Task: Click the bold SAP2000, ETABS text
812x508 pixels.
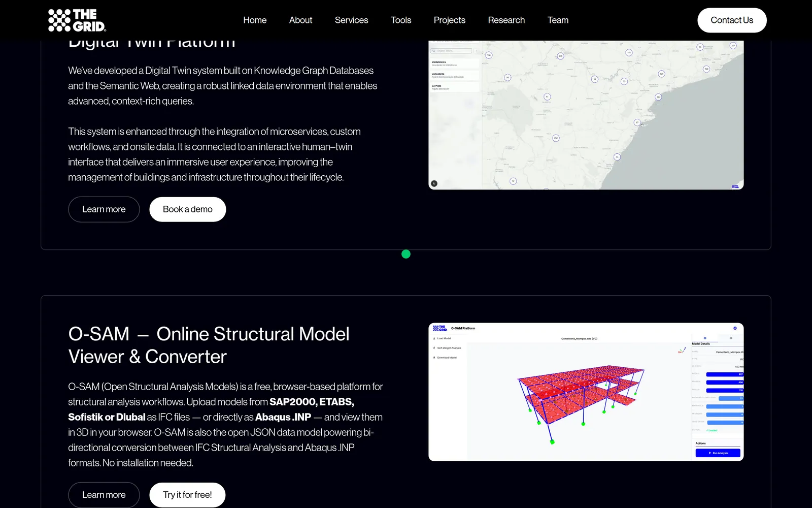Action: (312, 402)
